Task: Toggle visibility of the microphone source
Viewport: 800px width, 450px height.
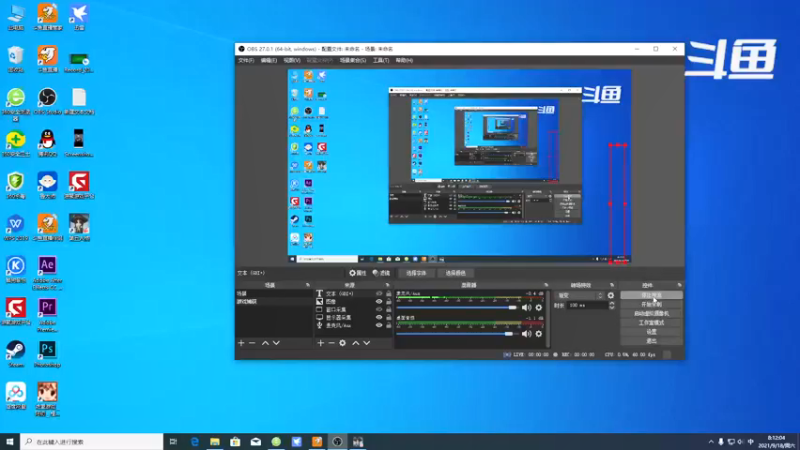Action: pos(379,325)
